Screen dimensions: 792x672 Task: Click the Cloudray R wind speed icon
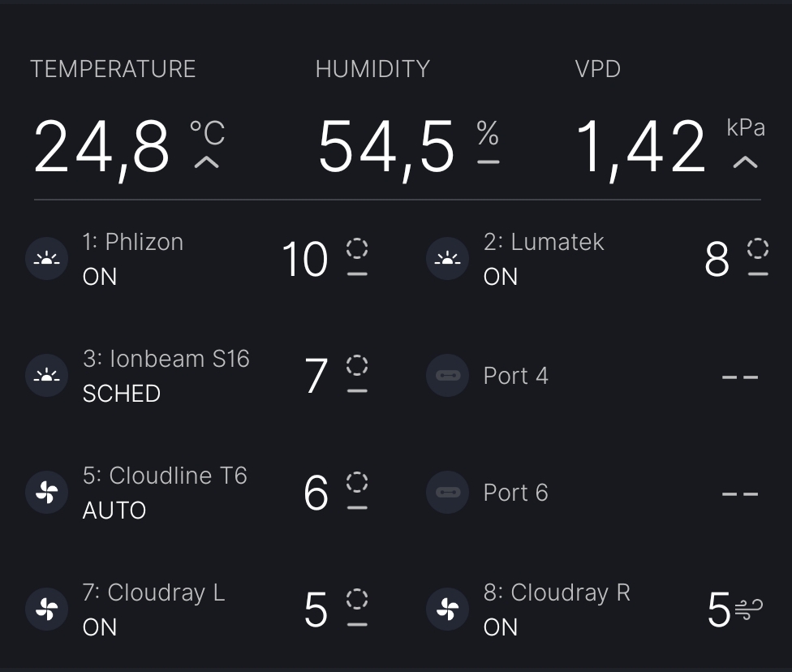(748, 610)
